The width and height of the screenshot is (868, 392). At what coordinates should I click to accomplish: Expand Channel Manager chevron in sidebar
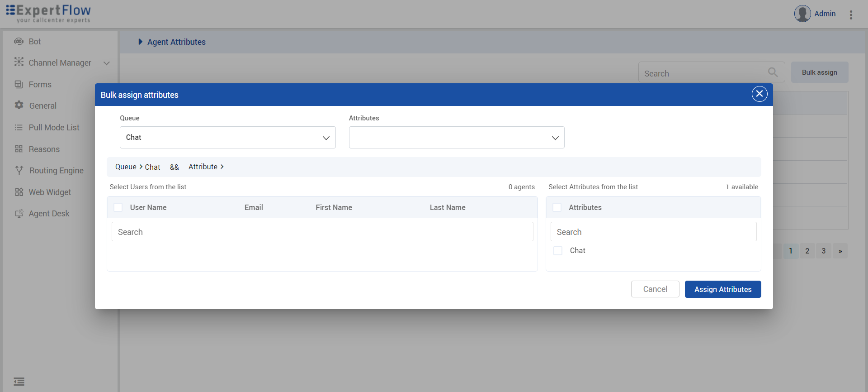point(107,63)
